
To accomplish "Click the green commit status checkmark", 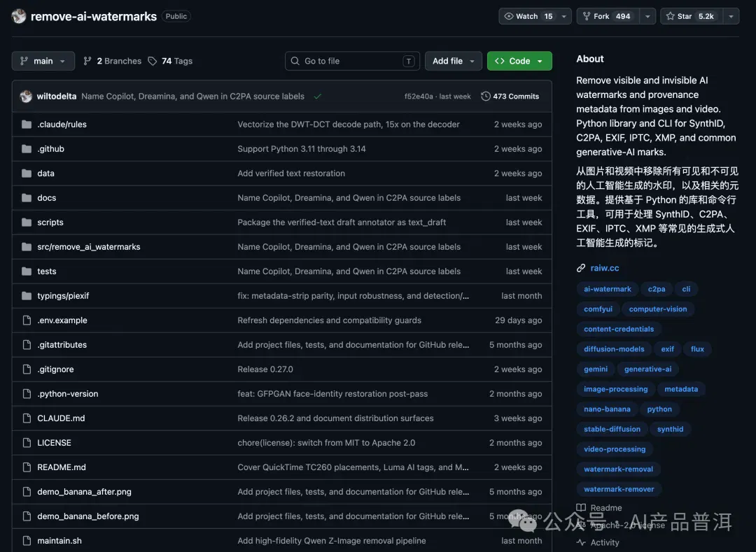I will click(317, 97).
